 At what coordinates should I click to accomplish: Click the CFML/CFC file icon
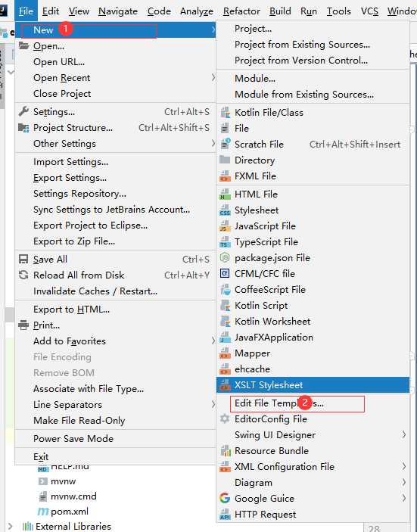225,273
